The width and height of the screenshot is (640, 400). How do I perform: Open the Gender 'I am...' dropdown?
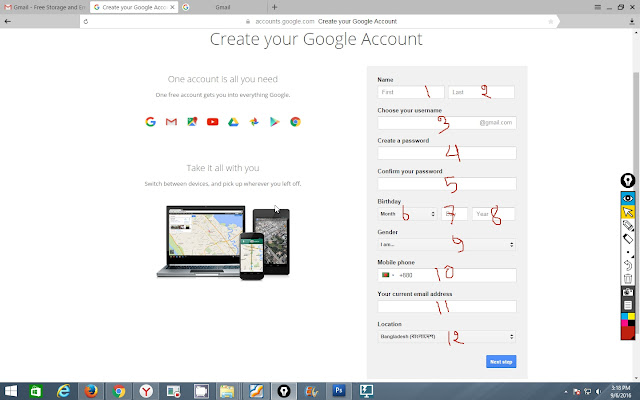(x=447, y=244)
